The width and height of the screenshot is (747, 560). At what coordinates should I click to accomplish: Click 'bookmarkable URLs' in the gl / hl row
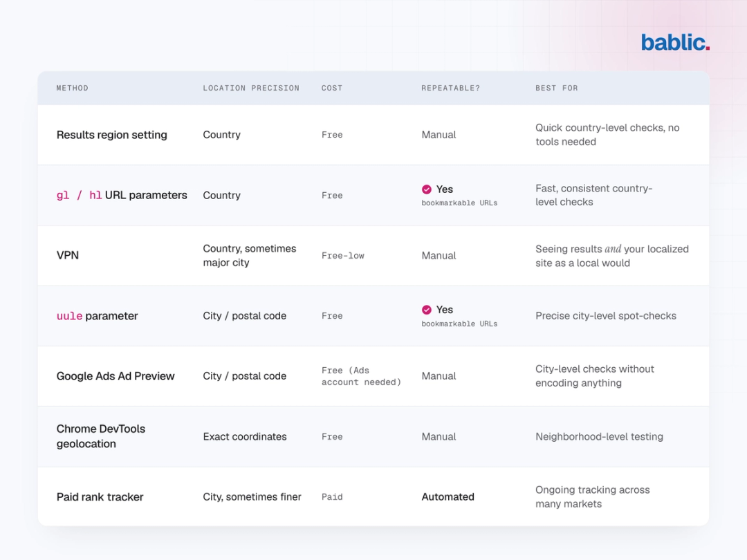[459, 203]
